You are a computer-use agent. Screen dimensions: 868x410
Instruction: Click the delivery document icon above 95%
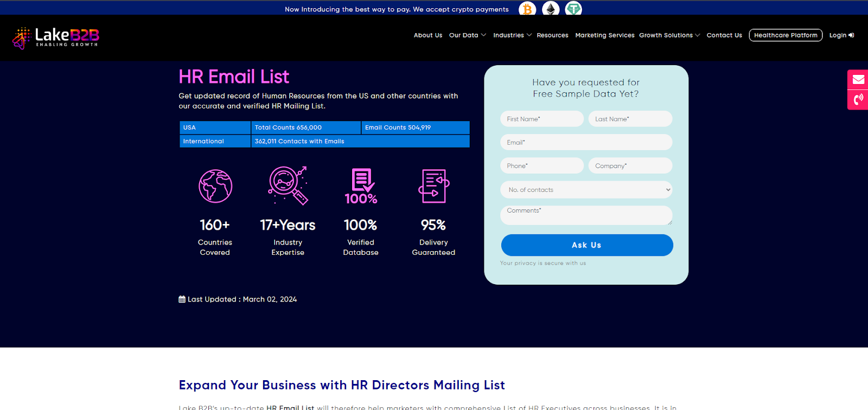click(x=434, y=186)
